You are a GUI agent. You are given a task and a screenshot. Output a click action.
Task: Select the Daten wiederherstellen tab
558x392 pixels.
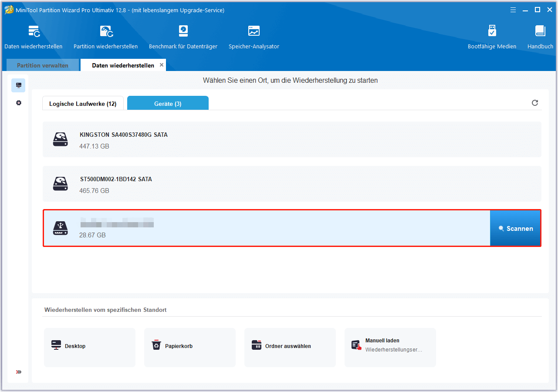click(123, 65)
